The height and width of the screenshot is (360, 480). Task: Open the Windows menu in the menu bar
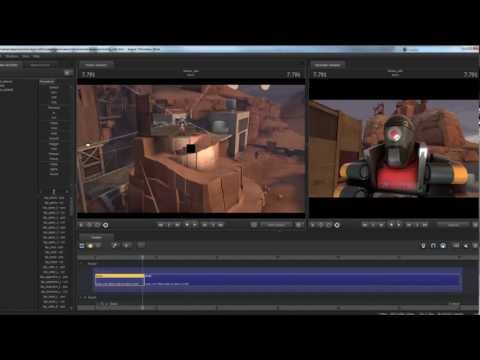pyautogui.click(x=12, y=56)
